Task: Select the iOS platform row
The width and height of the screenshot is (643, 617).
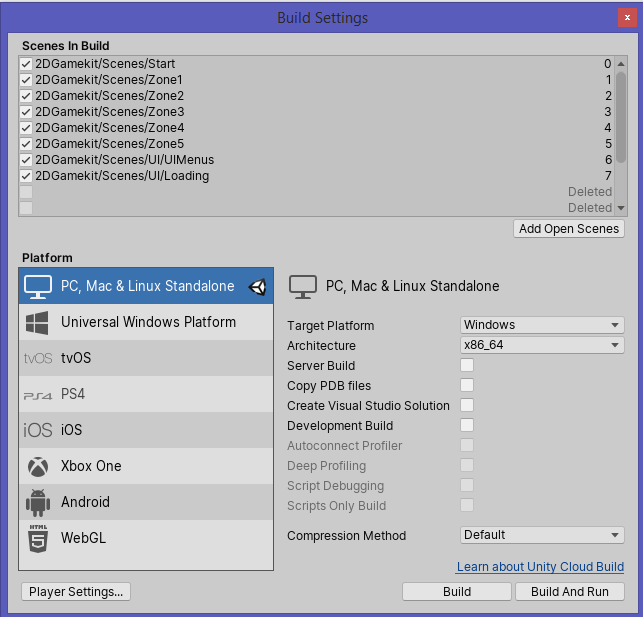Action: coord(146,430)
